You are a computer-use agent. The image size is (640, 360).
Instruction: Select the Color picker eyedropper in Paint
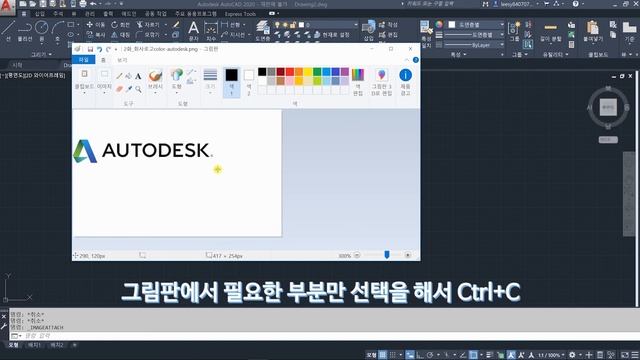(x=129, y=89)
